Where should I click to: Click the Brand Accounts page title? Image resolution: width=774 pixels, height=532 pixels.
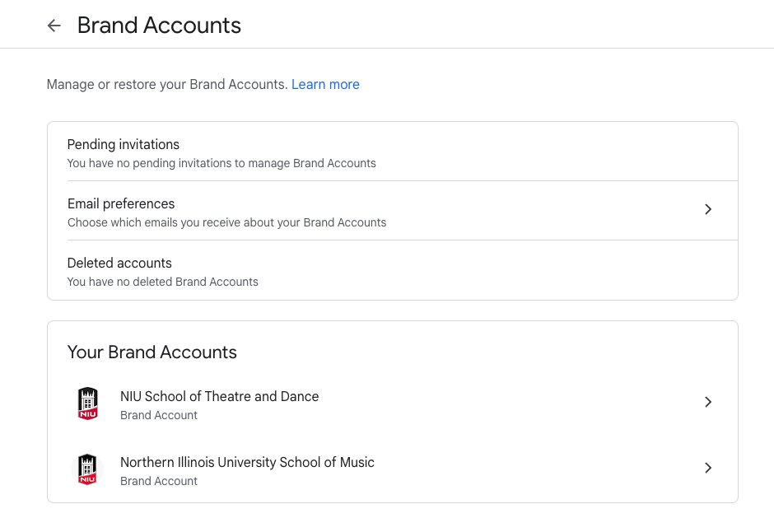(x=159, y=26)
